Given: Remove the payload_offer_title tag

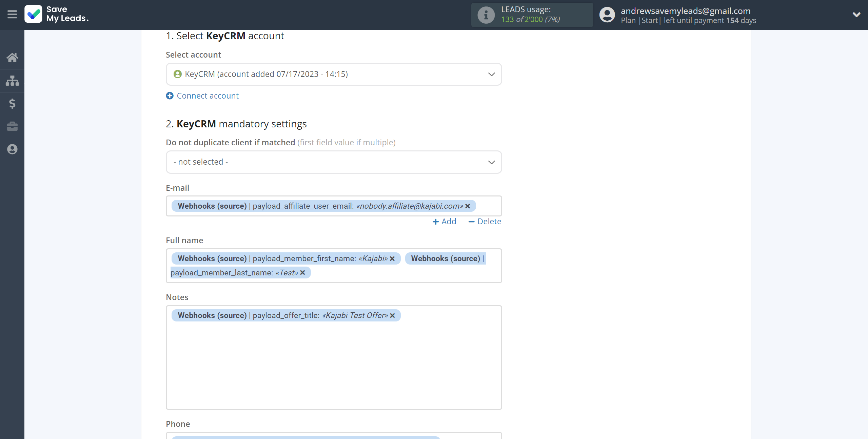Looking at the screenshot, I should pos(392,315).
